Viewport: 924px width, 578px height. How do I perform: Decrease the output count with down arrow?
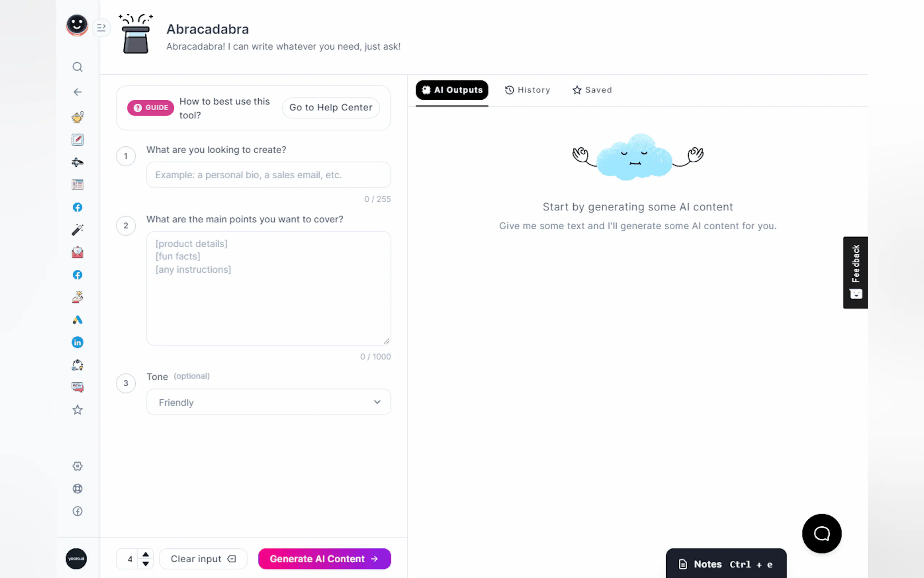146,564
